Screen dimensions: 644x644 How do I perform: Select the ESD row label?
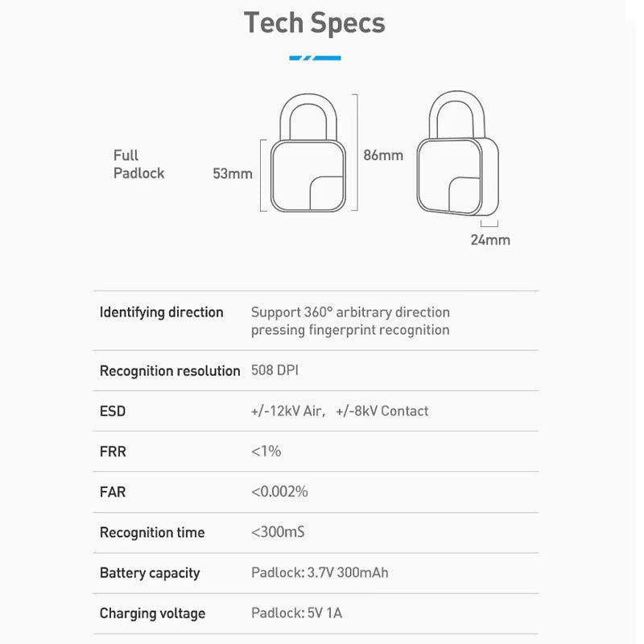113,411
